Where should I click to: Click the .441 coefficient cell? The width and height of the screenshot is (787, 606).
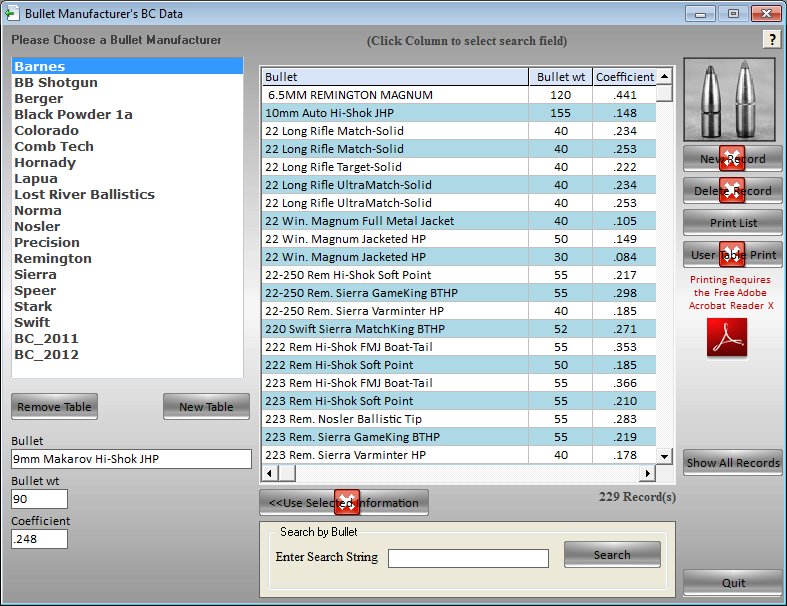(x=624, y=95)
